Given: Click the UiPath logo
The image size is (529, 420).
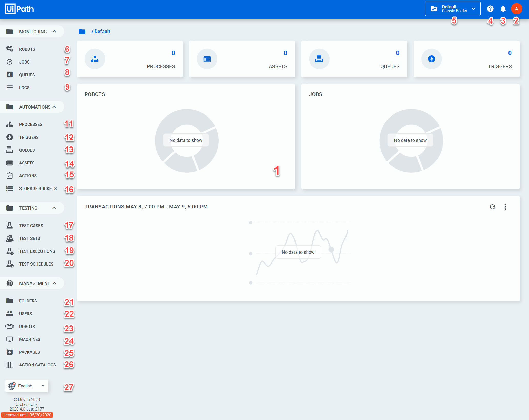Looking at the screenshot, I should coord(19,9).
